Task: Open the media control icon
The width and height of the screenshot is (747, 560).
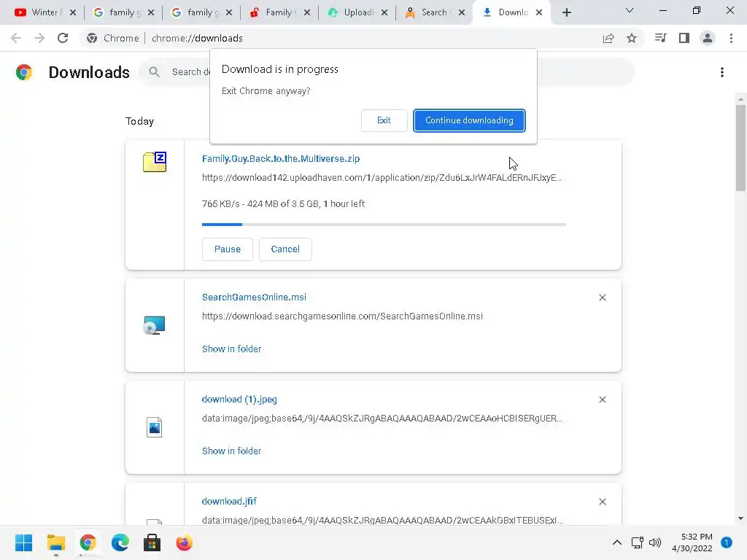Action: [x=660, y=38]
